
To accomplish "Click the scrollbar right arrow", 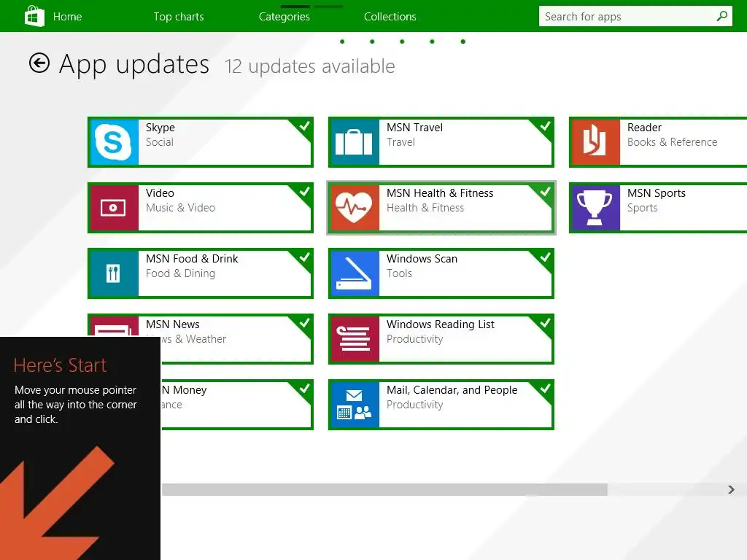I will [x=731, y=489].
